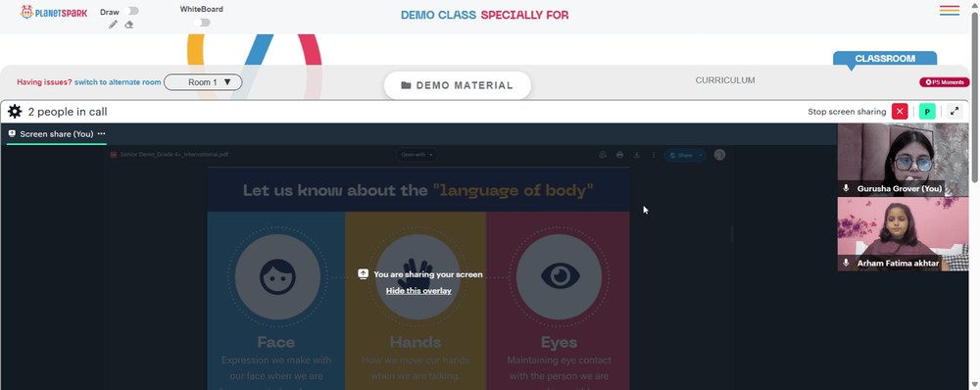Viewport: 980px width, 390px height.
Task: Select the eraser tool
Action: [x=128, y=24]
